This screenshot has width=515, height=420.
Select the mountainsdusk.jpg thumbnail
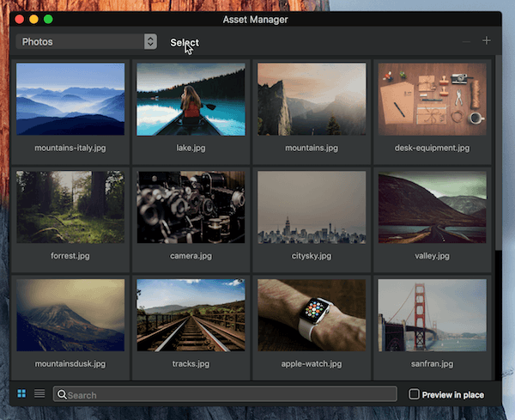(x=70, y=315)
